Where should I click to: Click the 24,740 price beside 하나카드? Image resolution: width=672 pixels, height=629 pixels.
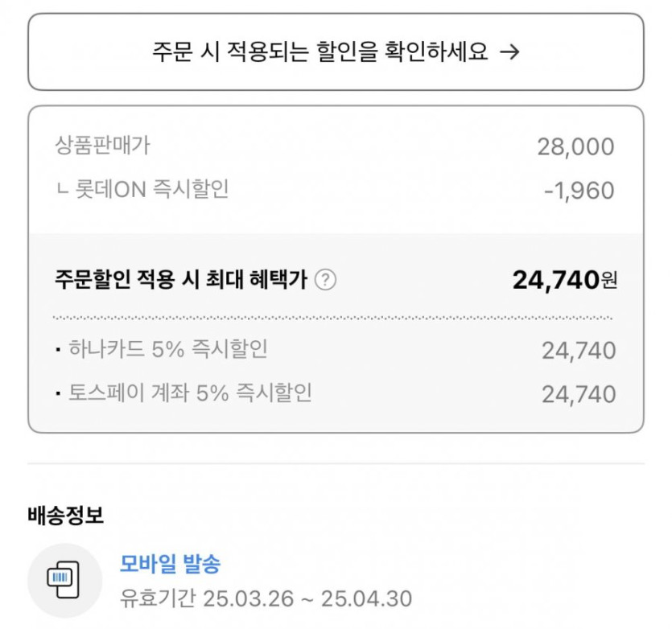click(x=579, y=351)
